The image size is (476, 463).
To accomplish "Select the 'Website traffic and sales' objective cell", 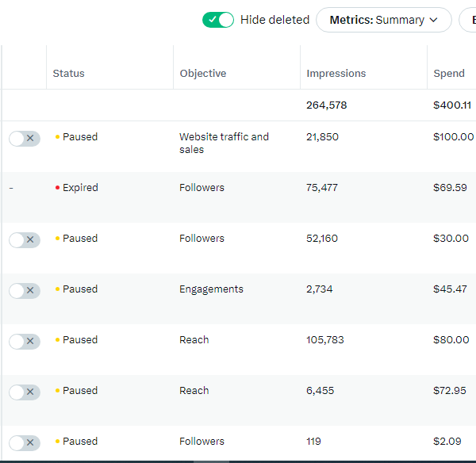I will (x=224, y=143).
